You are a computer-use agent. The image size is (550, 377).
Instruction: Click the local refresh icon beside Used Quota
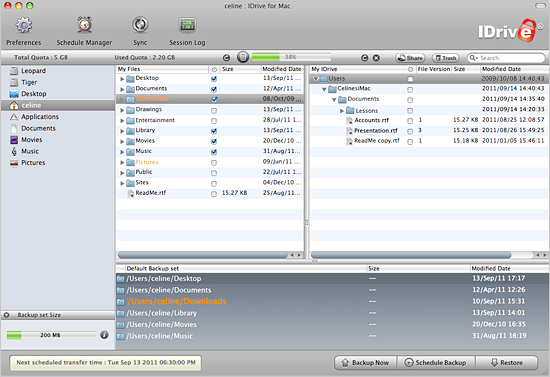click(x=227, y=58)
